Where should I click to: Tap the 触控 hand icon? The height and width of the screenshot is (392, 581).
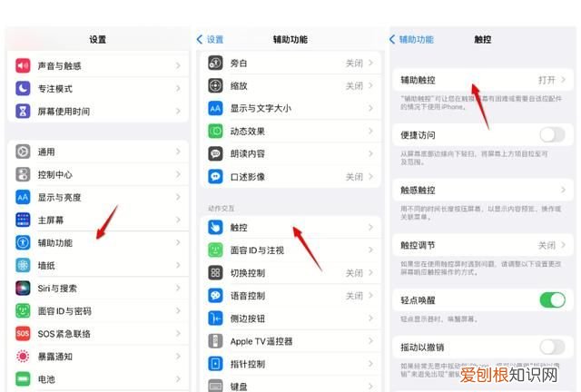click(x=215, y=227)
